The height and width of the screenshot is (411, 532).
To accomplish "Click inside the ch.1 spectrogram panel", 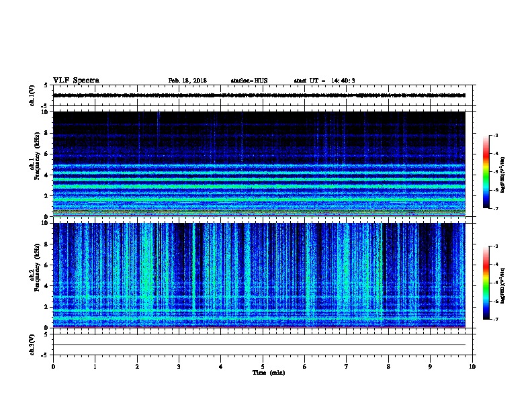I will pos(259,164).
